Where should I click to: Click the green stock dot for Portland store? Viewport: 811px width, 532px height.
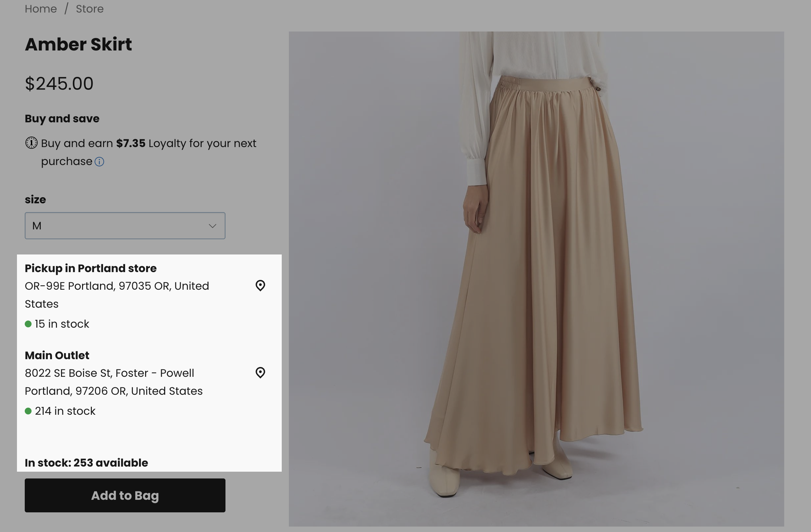click(x=28, y=324)
